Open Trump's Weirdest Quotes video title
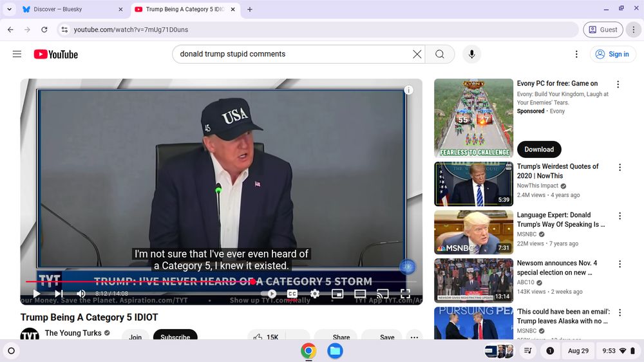644x362 pixels. pyautogui.click(x=557, y=171)
